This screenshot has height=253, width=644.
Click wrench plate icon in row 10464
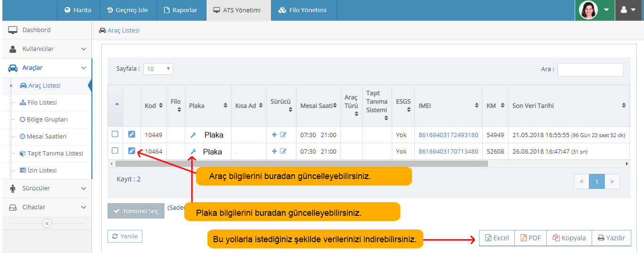[193, 152]
